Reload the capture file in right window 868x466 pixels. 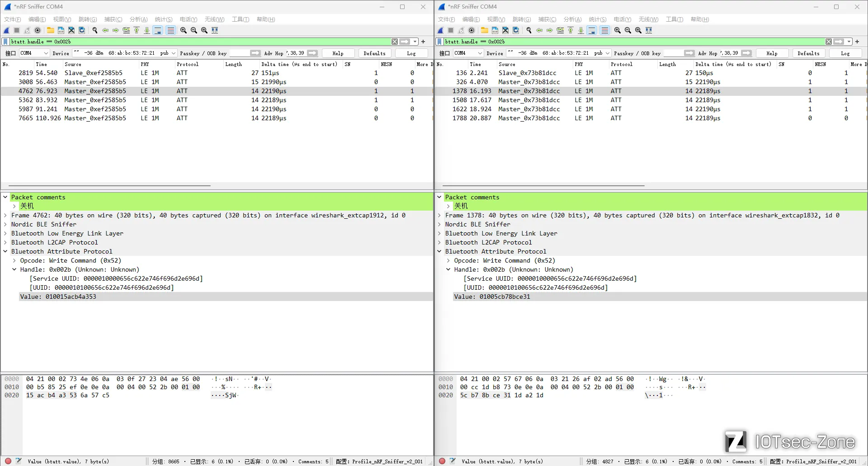[x=516, y=30]
